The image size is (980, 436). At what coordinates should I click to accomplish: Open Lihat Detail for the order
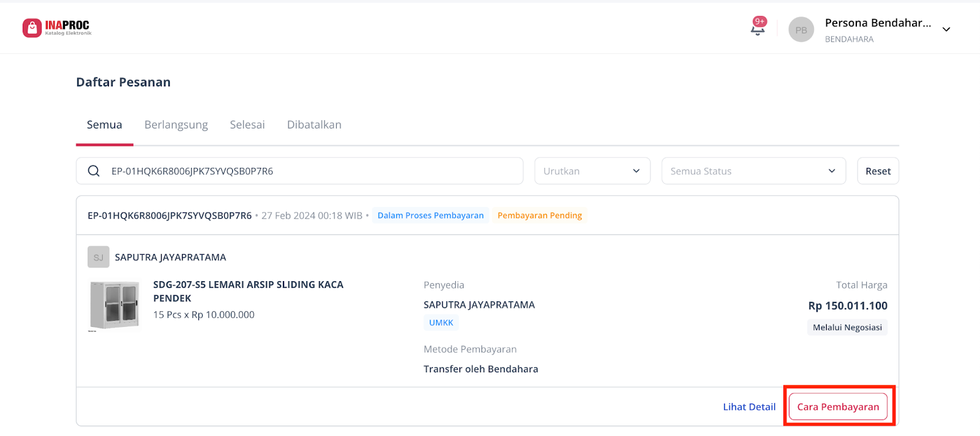click(x=749, y=407)
